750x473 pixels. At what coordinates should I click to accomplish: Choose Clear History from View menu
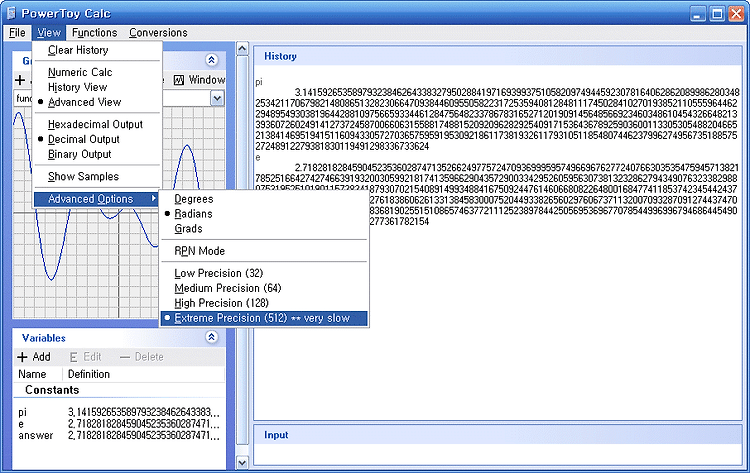pyautogui.click(x=98, y=50)
